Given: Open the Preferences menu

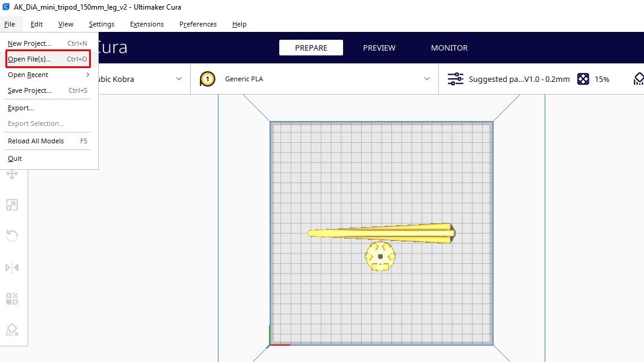Looking at the screenshot, I should pos(198,24).
